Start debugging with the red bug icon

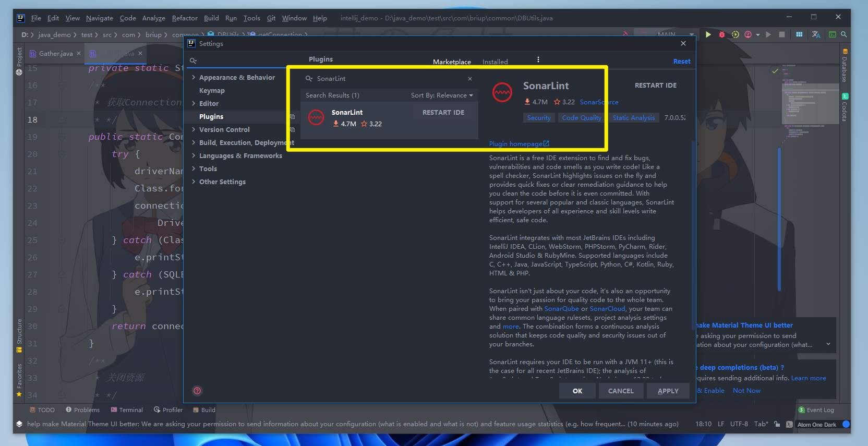[722, 34]
